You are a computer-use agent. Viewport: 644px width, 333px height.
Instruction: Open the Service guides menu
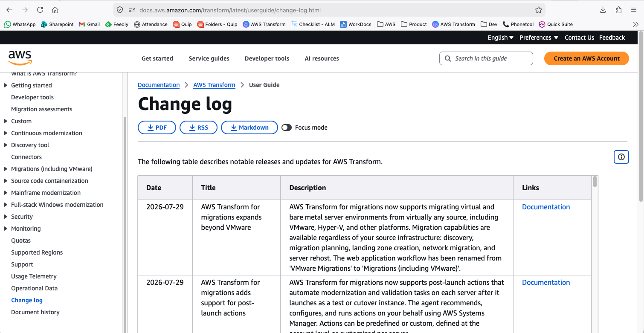point(209,58)
